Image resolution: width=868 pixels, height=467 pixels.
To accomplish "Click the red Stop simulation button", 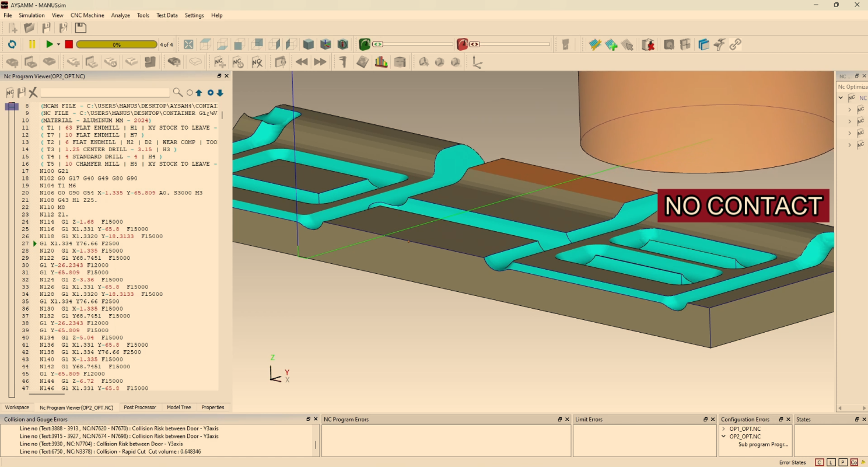I will 69,44.
